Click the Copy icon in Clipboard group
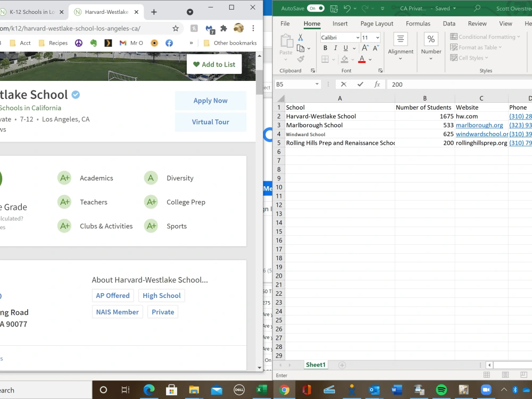This screenshot has width=532, height=399. (x=300, y=48)
